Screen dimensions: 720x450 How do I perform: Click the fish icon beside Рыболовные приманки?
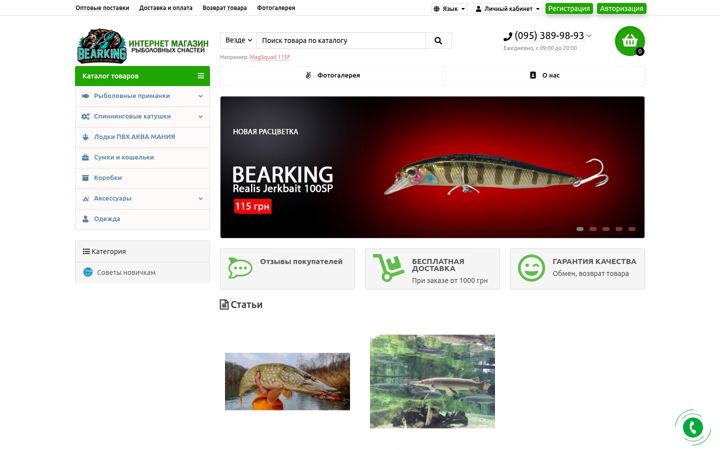85,96
